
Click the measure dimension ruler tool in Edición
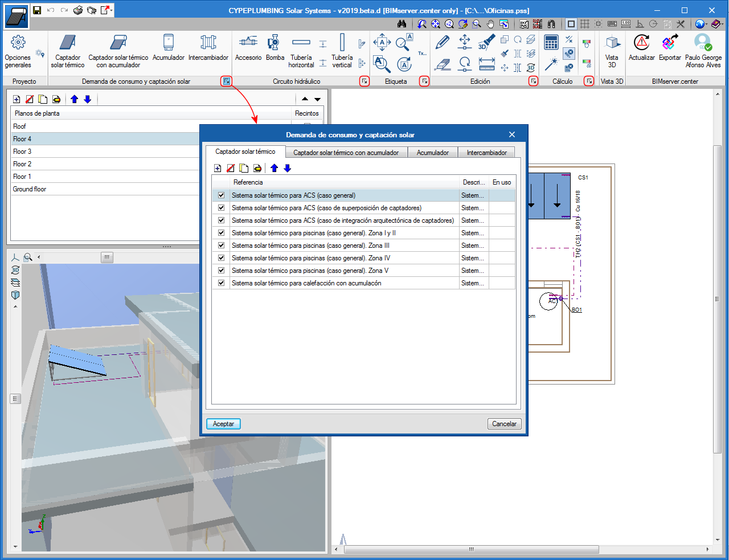click(x=487, y=64)
